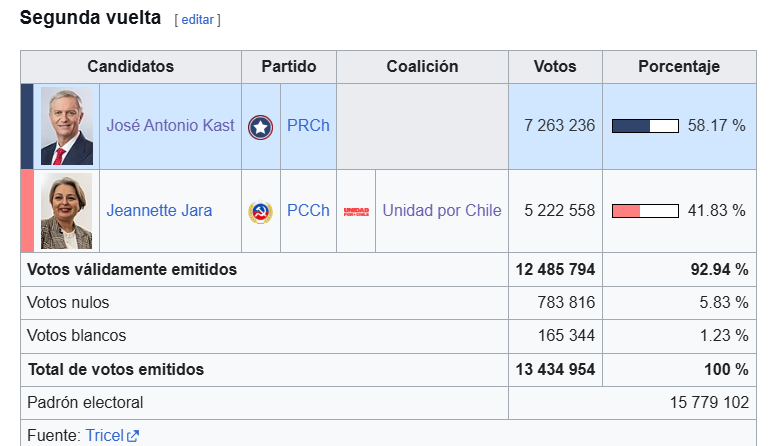
Task: Open the Unidad por Chile coalition link
Action: pyautogui.click(x=442, y=210)
